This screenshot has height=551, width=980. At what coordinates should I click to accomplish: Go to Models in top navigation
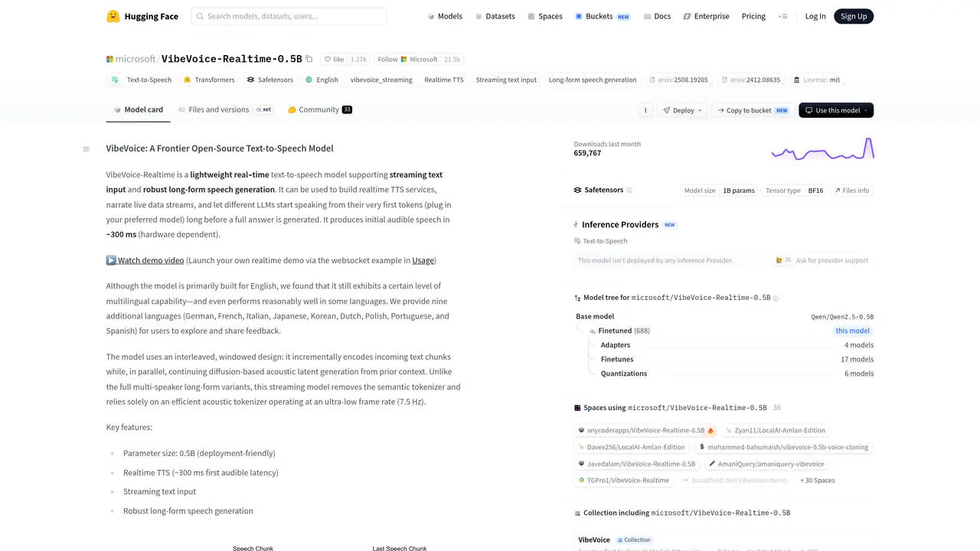point(445,16)
